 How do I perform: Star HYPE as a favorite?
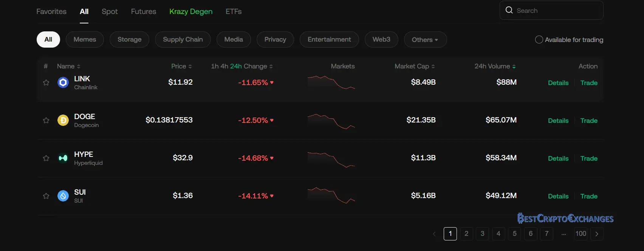click(x=46, y=158)
